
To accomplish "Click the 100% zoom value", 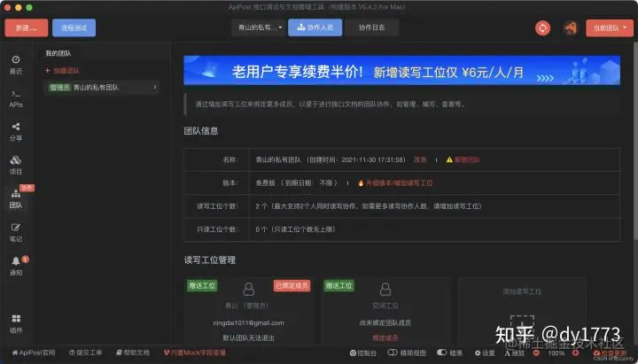I will [556, 353].
